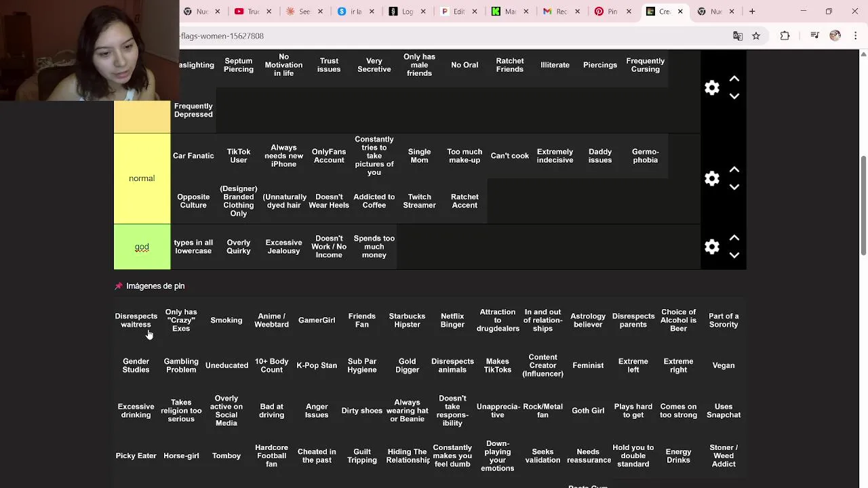Close the YouTube 'Tru' tab
The height and width of the screenshot is (488, 868).
pyautogui.click(x=269, y=12)
